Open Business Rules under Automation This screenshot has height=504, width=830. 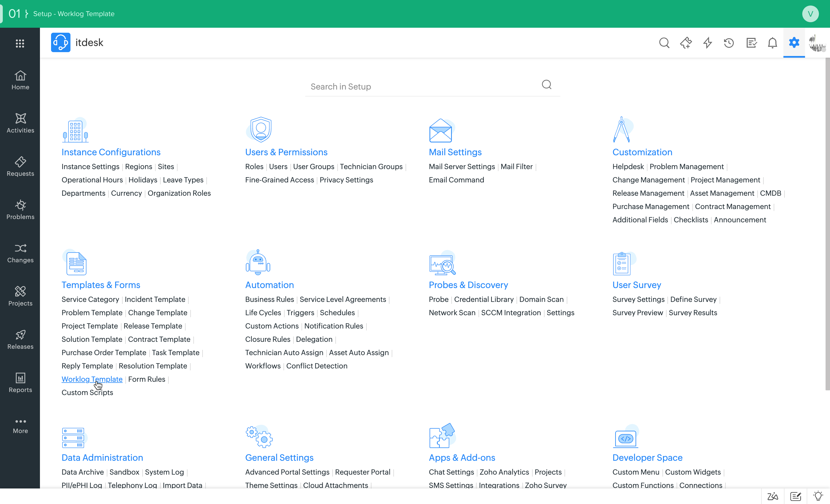coord(269,299)
